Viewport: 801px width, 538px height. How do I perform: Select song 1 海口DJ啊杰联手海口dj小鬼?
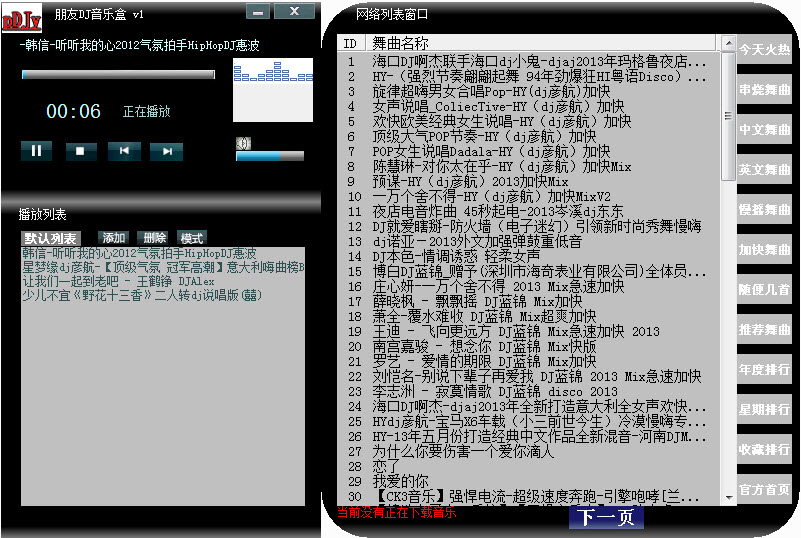529,62
